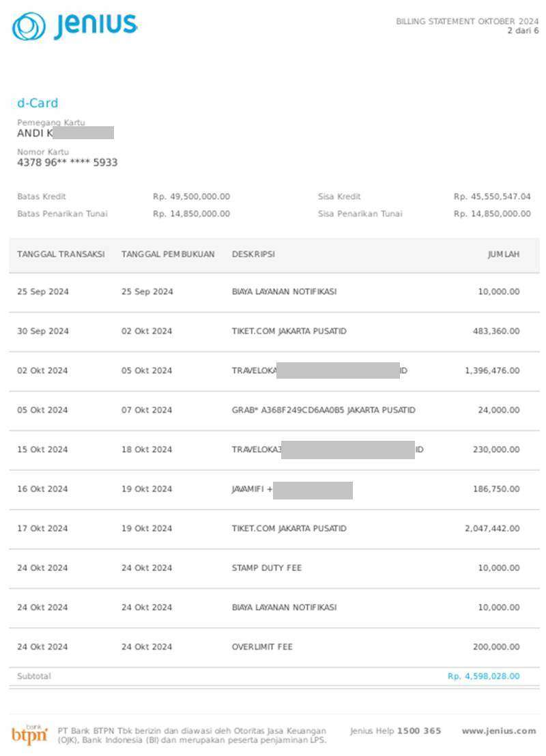Click TRAVELOKA description in the 1,396,476.00 row
The width and height of the screenshot is (546, 756).
(x=319, y=370)
